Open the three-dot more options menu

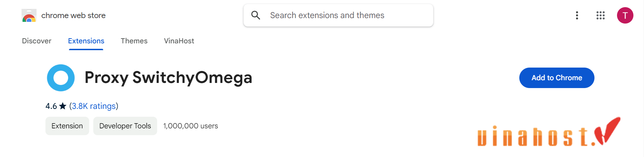577,15
